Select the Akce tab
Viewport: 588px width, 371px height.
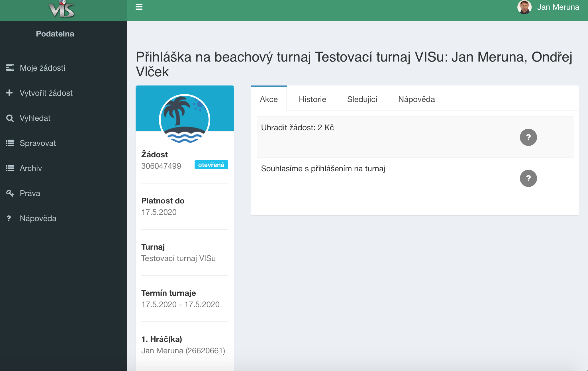click(269, 99)
